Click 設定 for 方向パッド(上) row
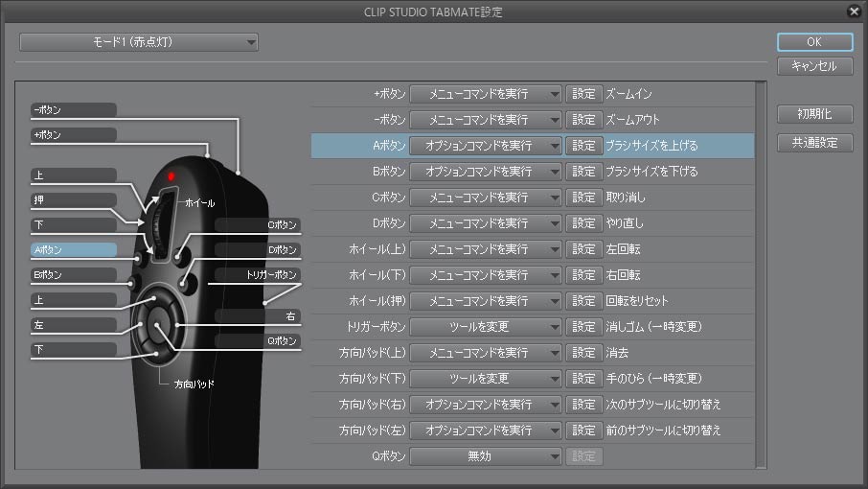Screen dimensions: 868x489 pos(584,353)
